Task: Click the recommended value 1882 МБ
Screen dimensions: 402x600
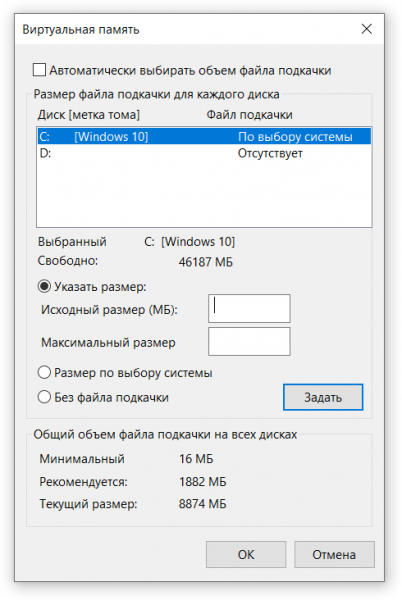Action: (203, 481)
